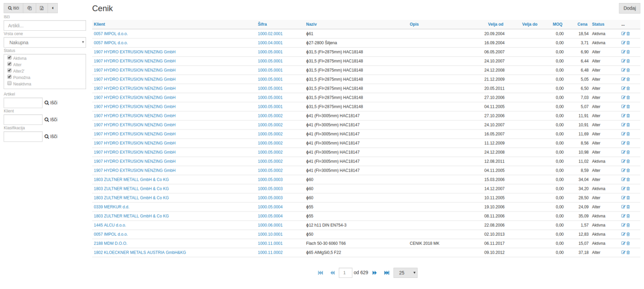Click the Dodaj button
Image resolution: width=644 pixels, height=289 pixels.
pyautogui.click(x=629, y=8)
